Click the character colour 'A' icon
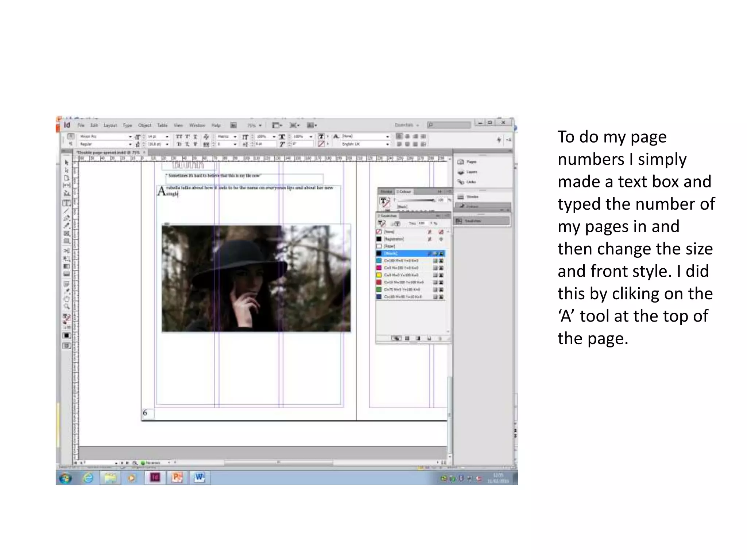 click(x=336, y=136)
